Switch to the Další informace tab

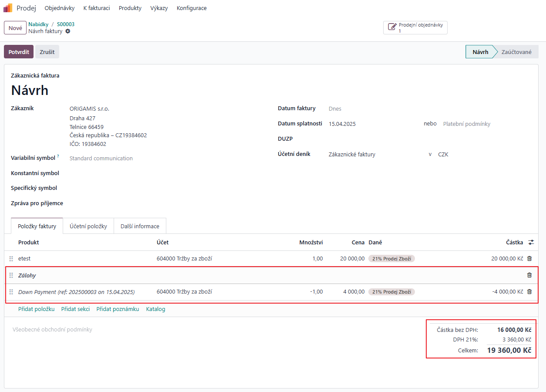(140, 226)
